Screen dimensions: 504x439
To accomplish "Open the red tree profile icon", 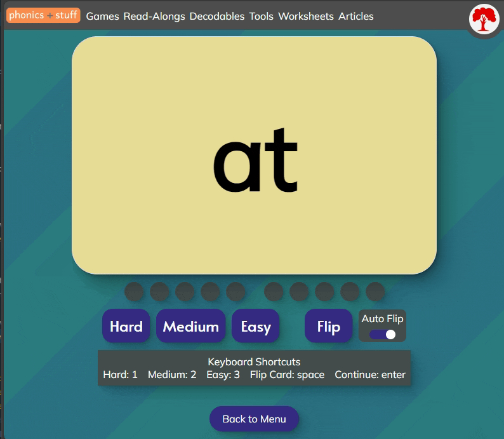I will click(484, 19).
